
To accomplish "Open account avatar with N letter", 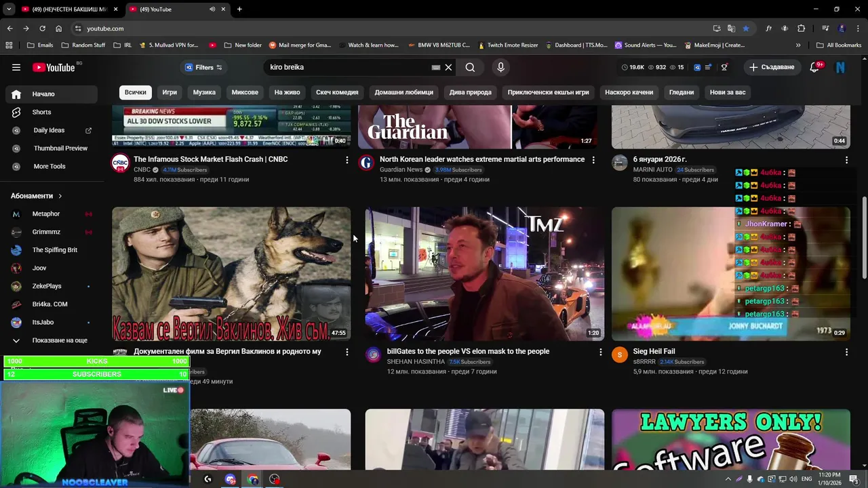I will pos(841,67).
